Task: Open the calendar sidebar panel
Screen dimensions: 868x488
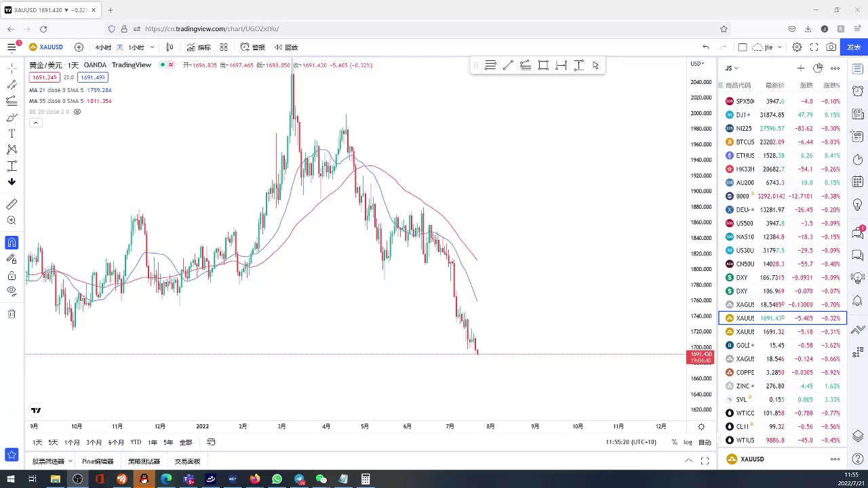Action: [x=858, y=182]
